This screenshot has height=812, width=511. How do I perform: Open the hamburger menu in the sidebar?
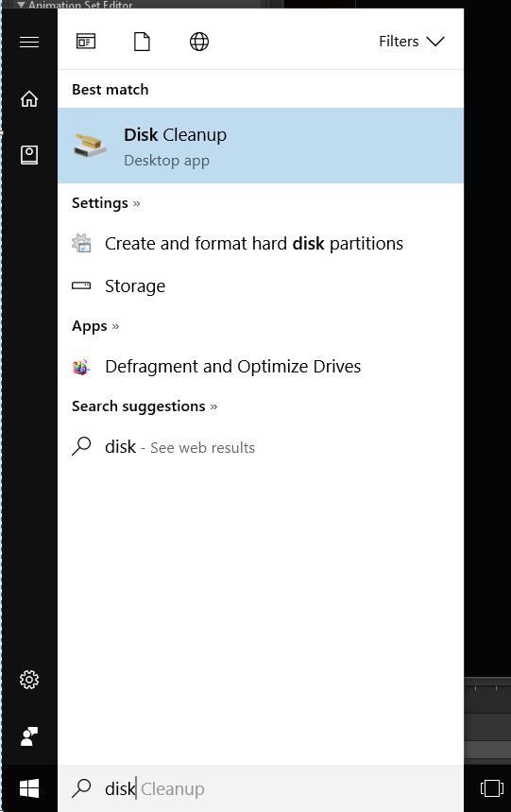coord(29,42)
